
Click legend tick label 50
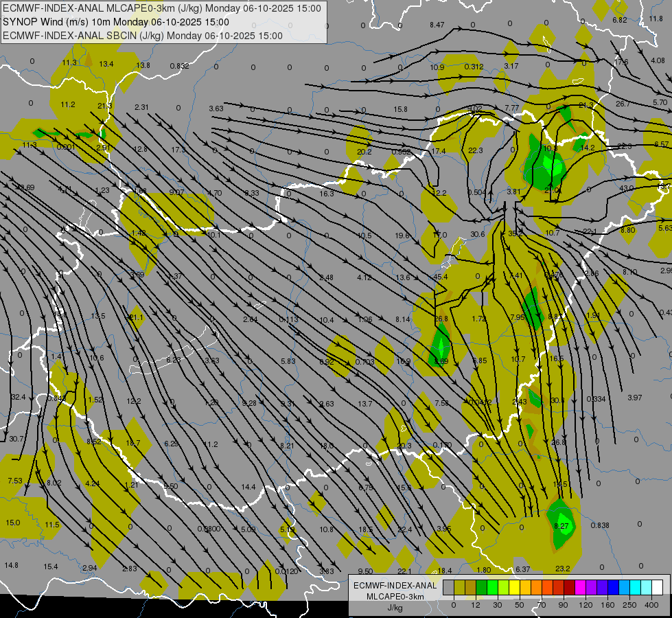click(520, 605)
